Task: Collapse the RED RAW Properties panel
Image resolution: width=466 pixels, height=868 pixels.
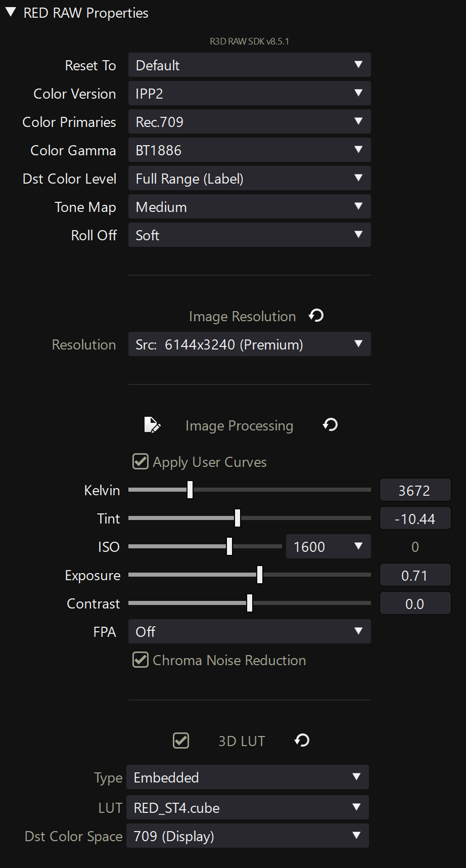Action: 11,13
